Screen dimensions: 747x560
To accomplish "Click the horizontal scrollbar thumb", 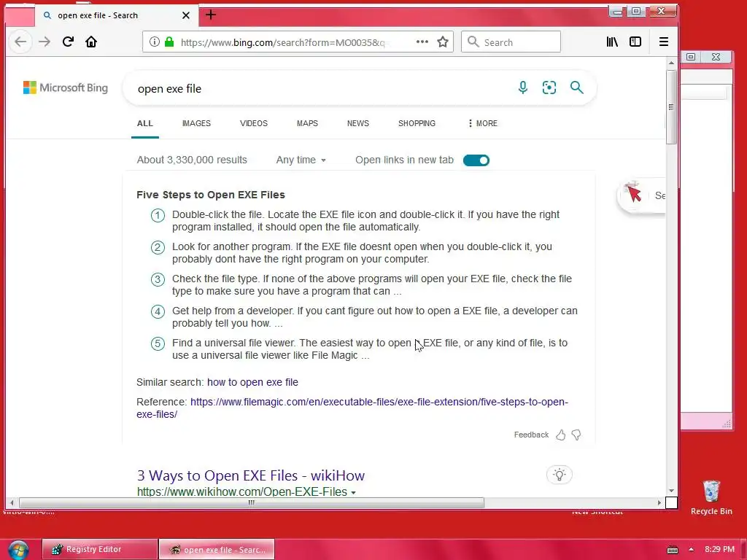I will 251,502.
